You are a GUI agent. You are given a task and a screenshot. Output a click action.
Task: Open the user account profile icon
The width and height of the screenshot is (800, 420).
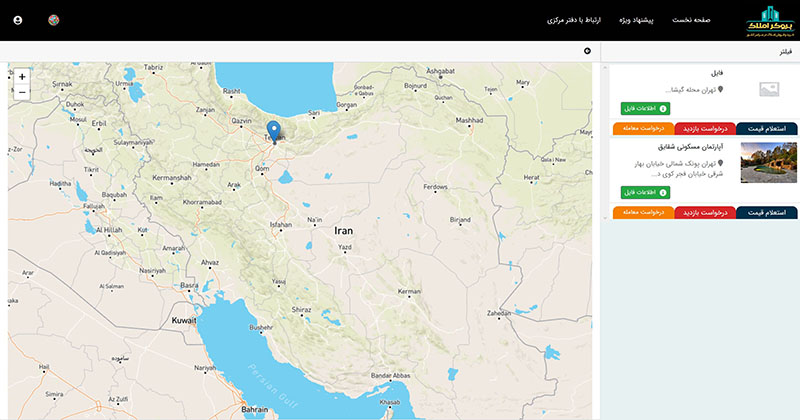coord(18,20)
